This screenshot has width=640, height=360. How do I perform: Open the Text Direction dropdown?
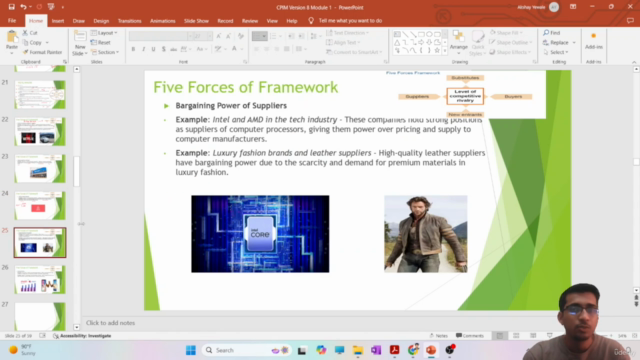click(348, 33)
